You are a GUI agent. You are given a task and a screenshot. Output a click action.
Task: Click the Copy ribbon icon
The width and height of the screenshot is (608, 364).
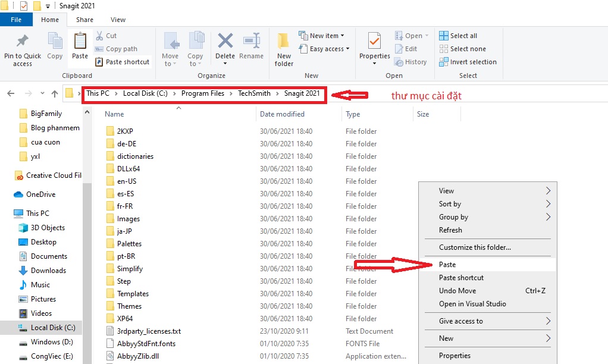[x=55, y=41]
